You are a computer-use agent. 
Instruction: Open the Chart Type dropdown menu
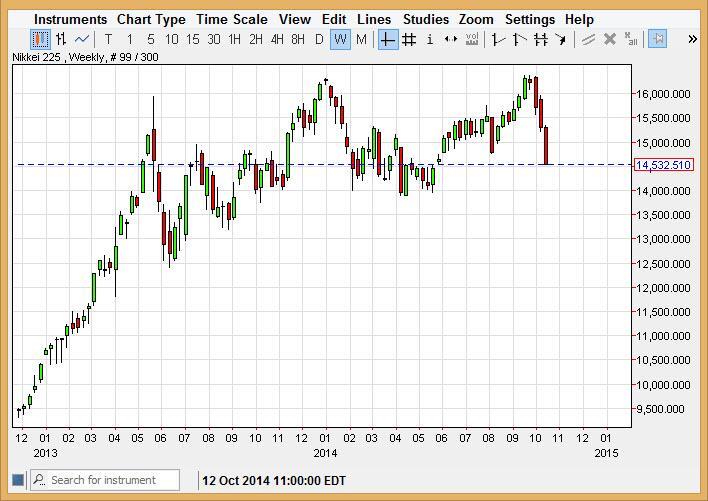(151, 19)
